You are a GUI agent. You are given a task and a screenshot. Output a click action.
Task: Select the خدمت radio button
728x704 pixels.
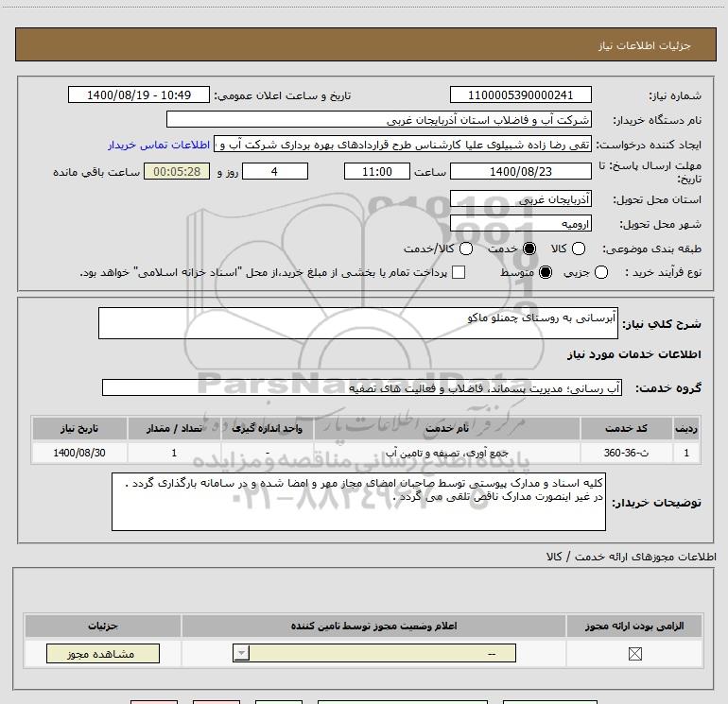529,249
